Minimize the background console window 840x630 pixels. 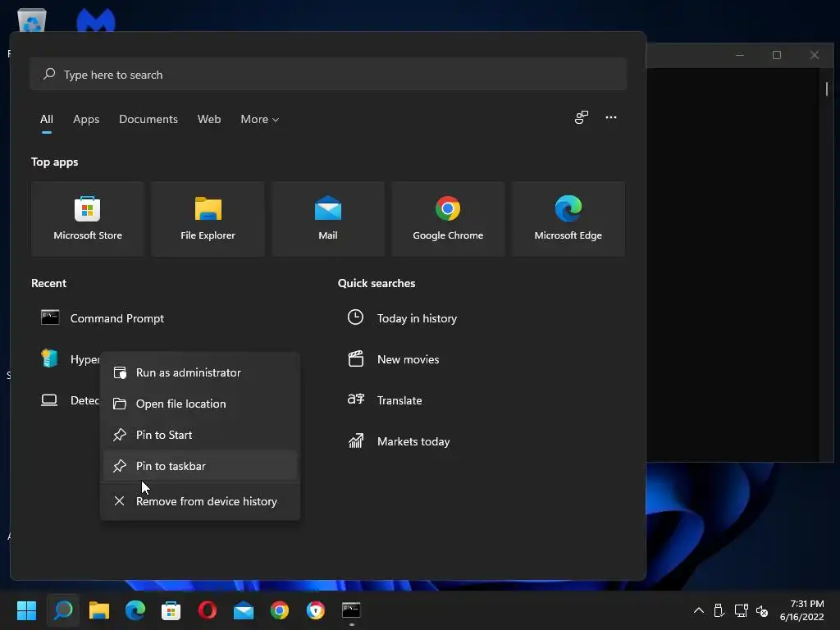(x=740, y=55)
